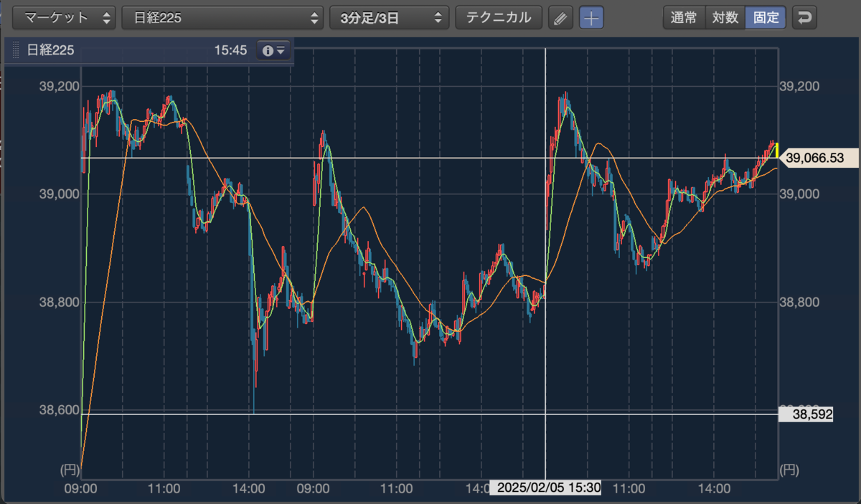Toggle the crosshair cursor icon
The width and height of the screenshot is (861, 504).
click(x=591, y=18)
